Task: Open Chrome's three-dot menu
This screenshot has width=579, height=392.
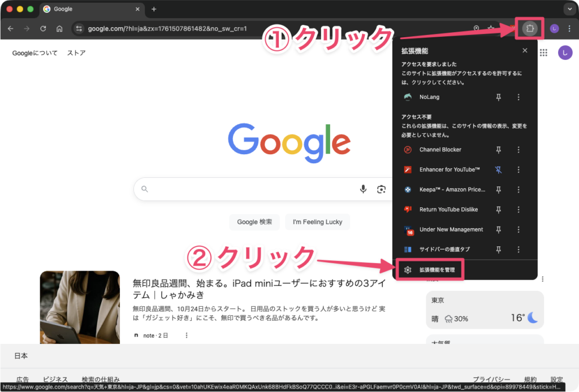Action: (569, 29)
